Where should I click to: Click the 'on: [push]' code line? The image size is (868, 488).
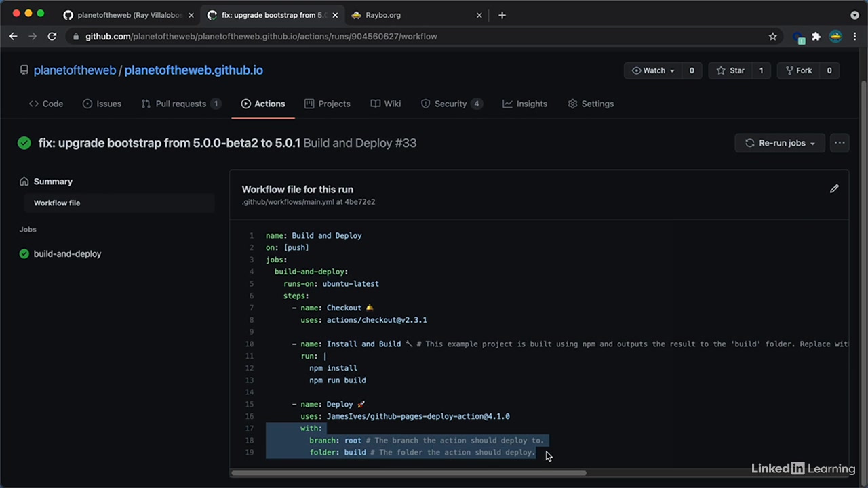[x=288, y=248]
